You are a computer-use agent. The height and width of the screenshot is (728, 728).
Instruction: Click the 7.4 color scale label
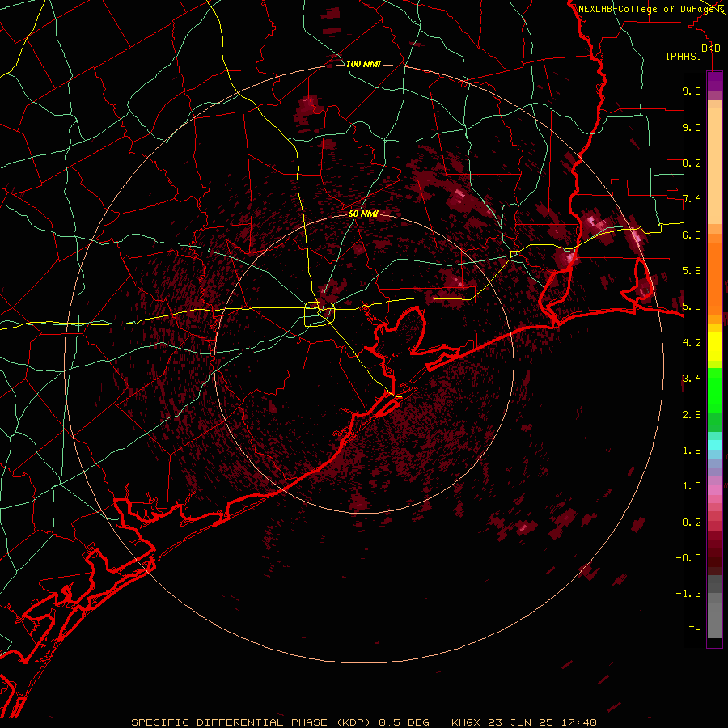[x=692, y=199]
